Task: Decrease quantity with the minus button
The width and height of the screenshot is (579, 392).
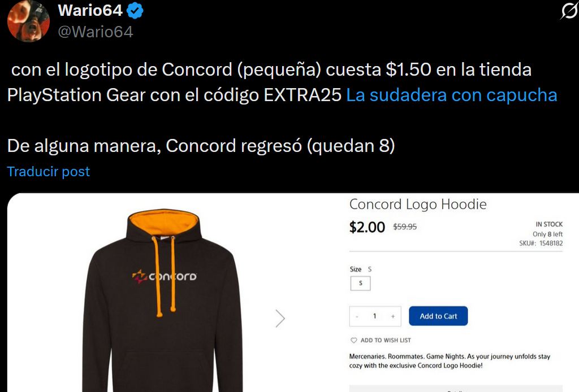Action: click(x=357, y=316)
